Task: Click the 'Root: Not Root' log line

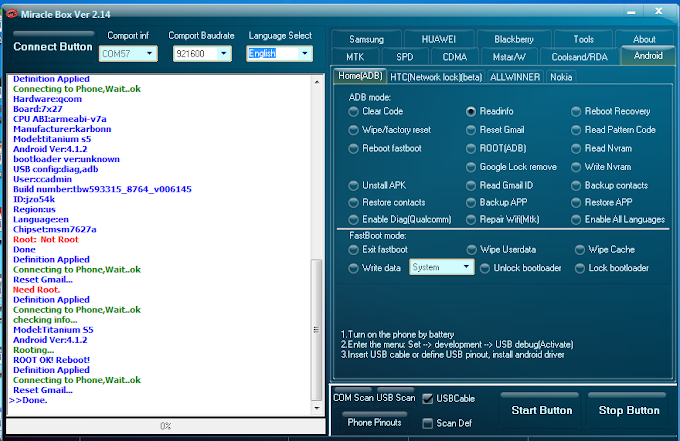Action: 46,239
